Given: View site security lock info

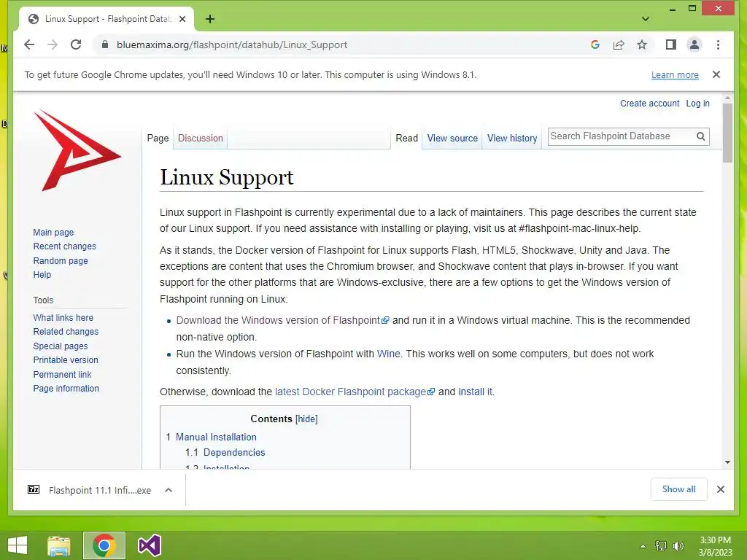Looking at the screenshot, I should pyautogui.click(x=105, y=44).
